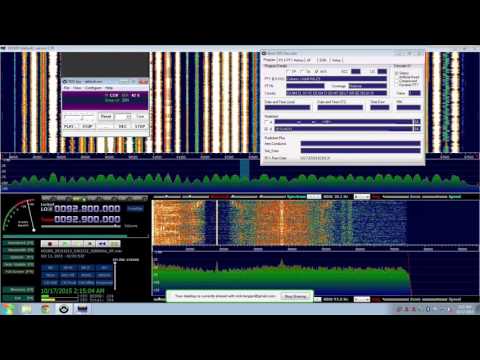Screen dimensions: 480x360
Task: Click the S-meter gauge
Action: coord(20,215)
